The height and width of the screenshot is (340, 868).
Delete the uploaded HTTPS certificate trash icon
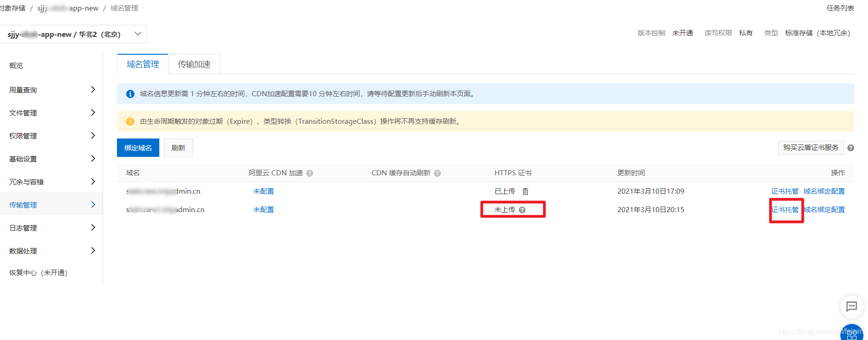pyautogui.click(x=525, y=191)
